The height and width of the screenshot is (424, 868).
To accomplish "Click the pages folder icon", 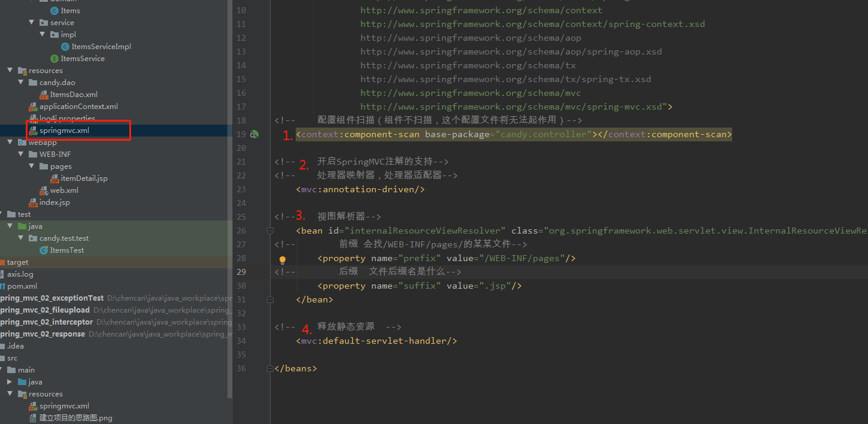I will click(44, 166).
